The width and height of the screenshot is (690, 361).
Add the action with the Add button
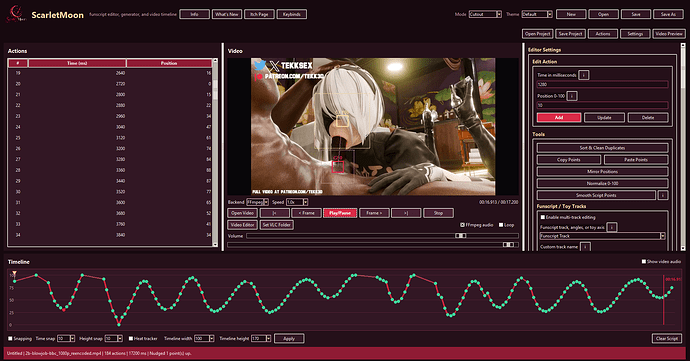click(x=559, y=118)
